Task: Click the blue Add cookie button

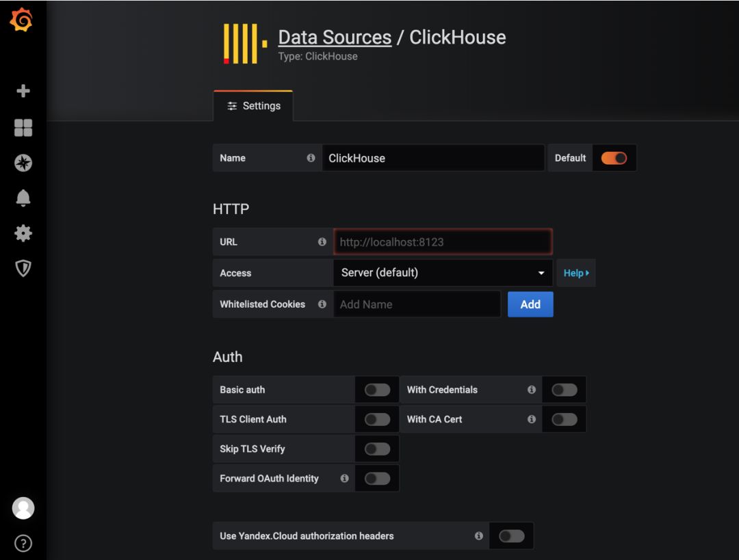Action: (530, 304)
